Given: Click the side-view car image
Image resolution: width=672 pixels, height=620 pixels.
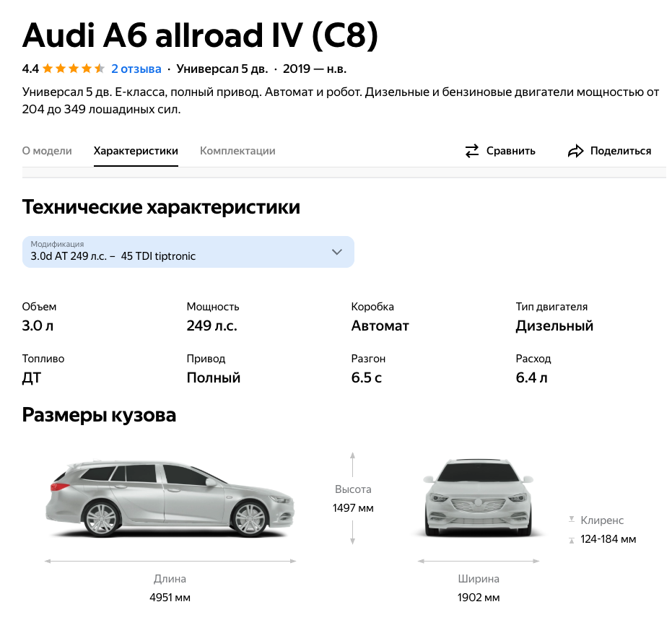Looking at the screenshot, I should coord(170,499).
